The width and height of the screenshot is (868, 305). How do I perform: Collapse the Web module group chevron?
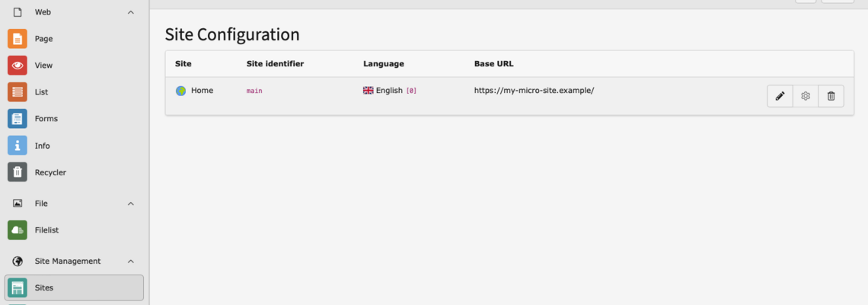131,12
